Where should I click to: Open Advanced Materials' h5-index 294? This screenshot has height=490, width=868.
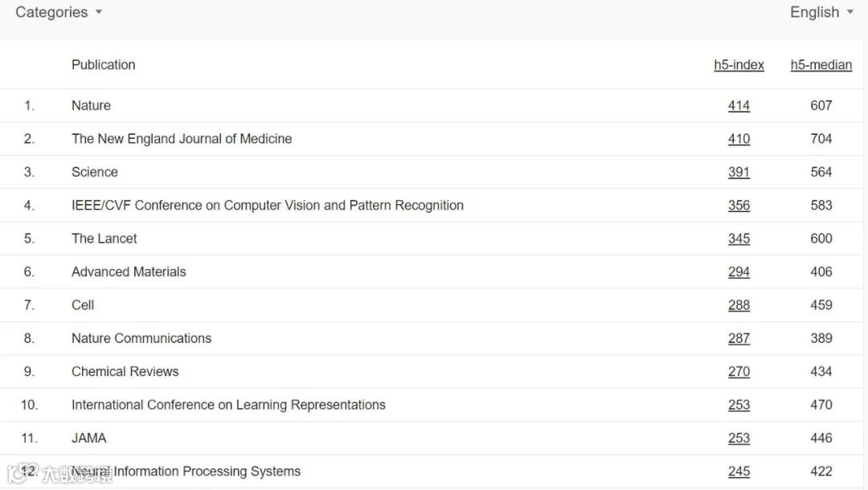pos(739,272)
